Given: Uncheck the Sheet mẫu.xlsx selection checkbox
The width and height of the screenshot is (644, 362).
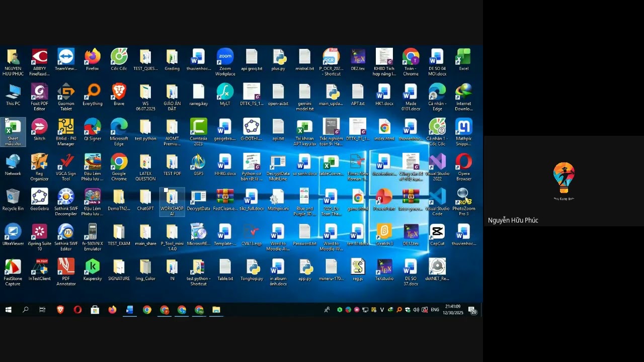Looking at the screenshot, I should click(x=7, y=121).
